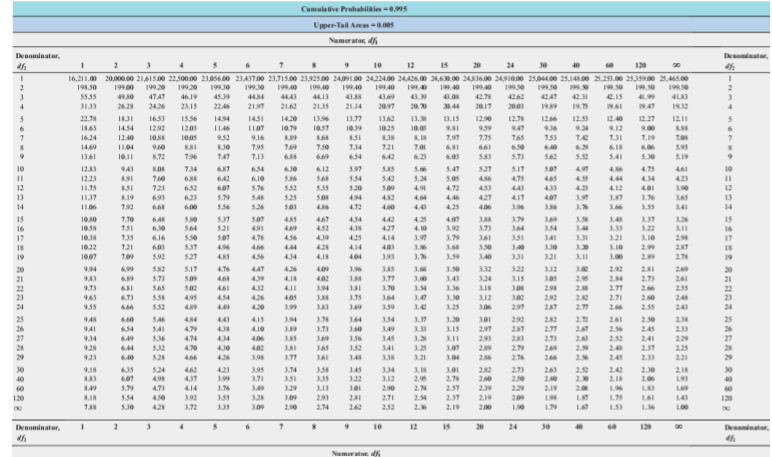Click 7.88 in infinity row, numerator 1
772x457 pixels.
click(x=90, y=407)
